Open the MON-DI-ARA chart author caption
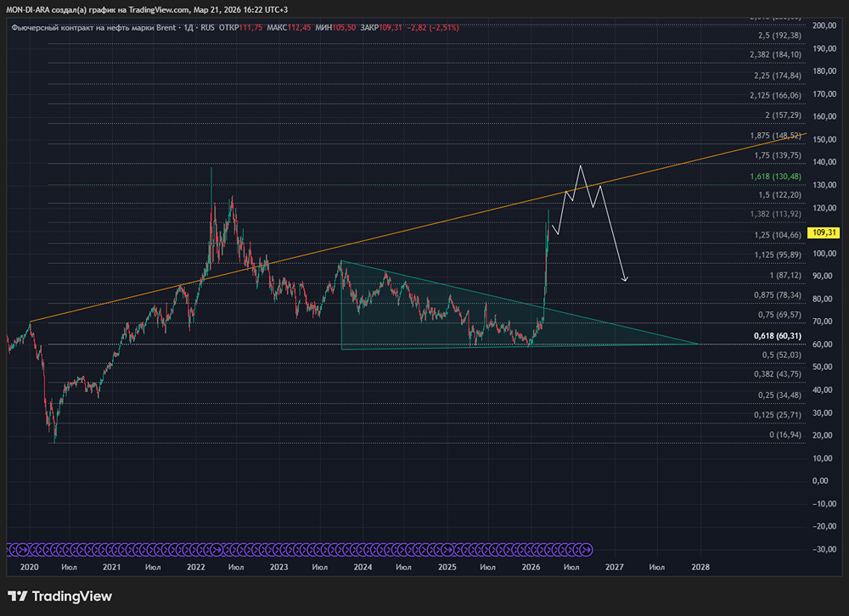Image resolution: width=849 pixels, height=616 pixels. coord(147,9)
